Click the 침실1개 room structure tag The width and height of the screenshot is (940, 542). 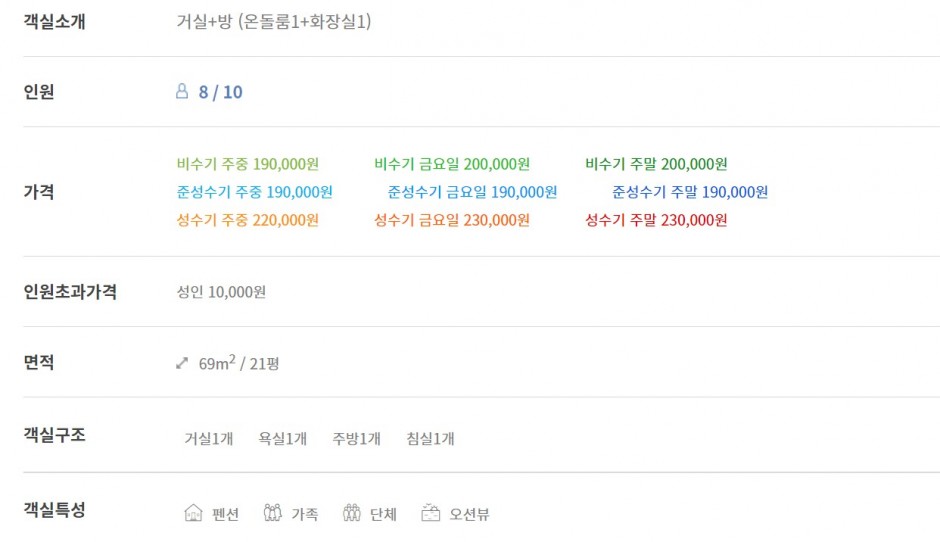[x=430, y=438]
